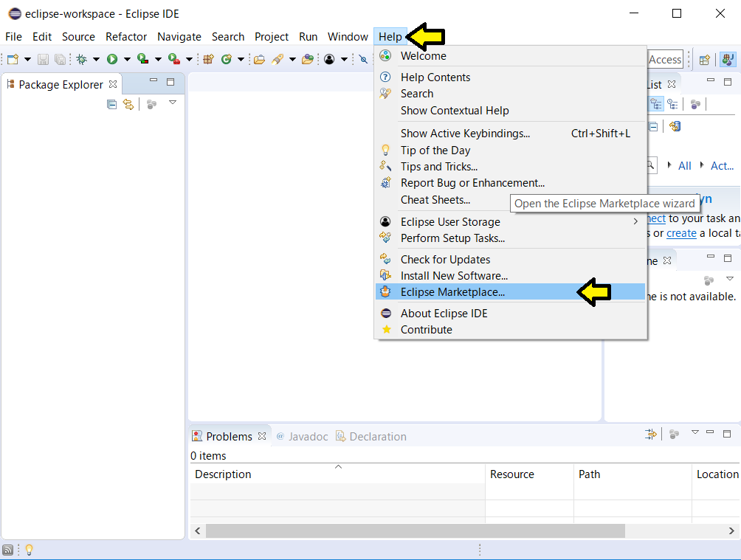Click the Coverage launch icon
This screenshot has height=560, width=741.
click(142, 59)
